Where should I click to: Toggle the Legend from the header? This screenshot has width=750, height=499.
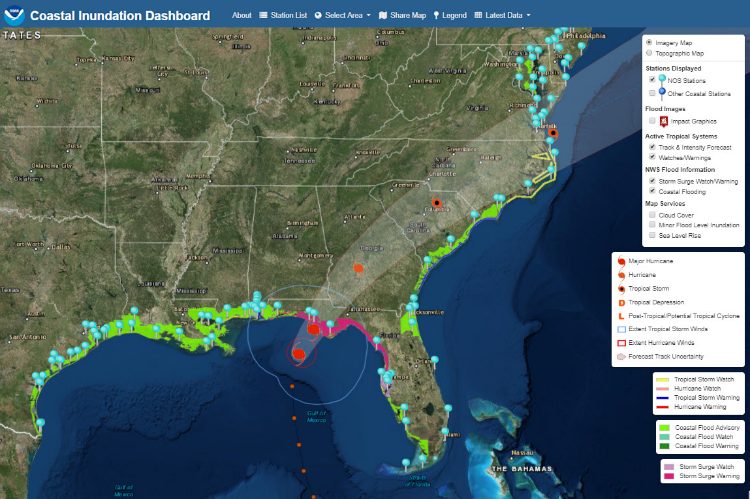(450, 15)
